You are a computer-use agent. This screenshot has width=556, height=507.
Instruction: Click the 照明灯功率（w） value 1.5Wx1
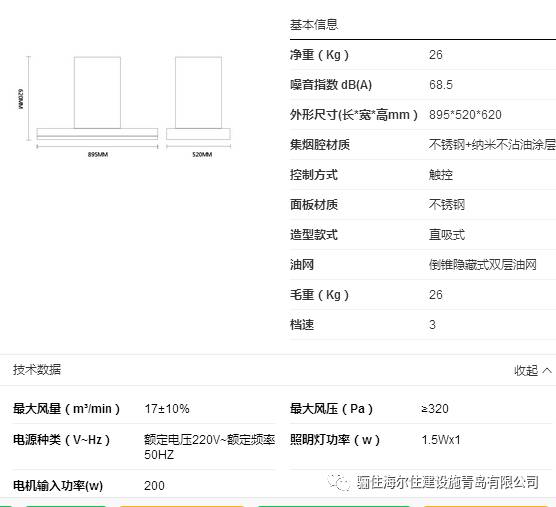tap(441, 440)
